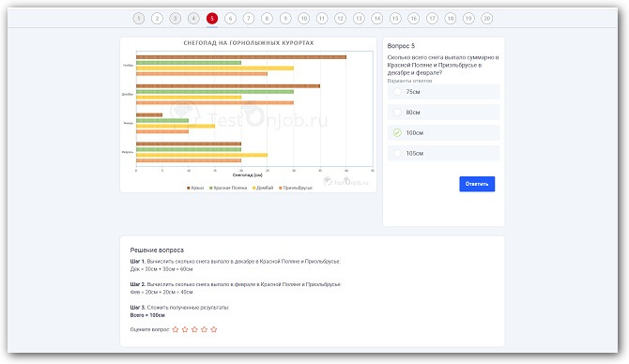
Task: Click the Красная Поляна legend swatch
Action: coord(211,188)
